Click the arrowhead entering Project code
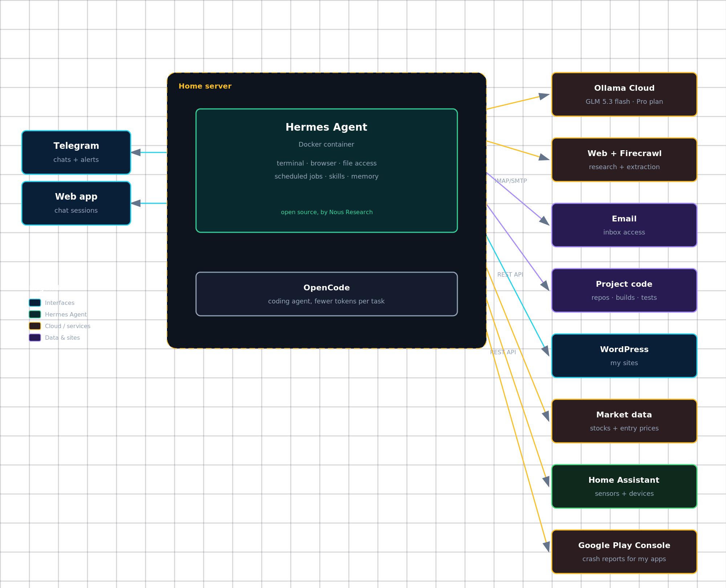This screenshot has height=588, width=726. (x=545, y=286)
